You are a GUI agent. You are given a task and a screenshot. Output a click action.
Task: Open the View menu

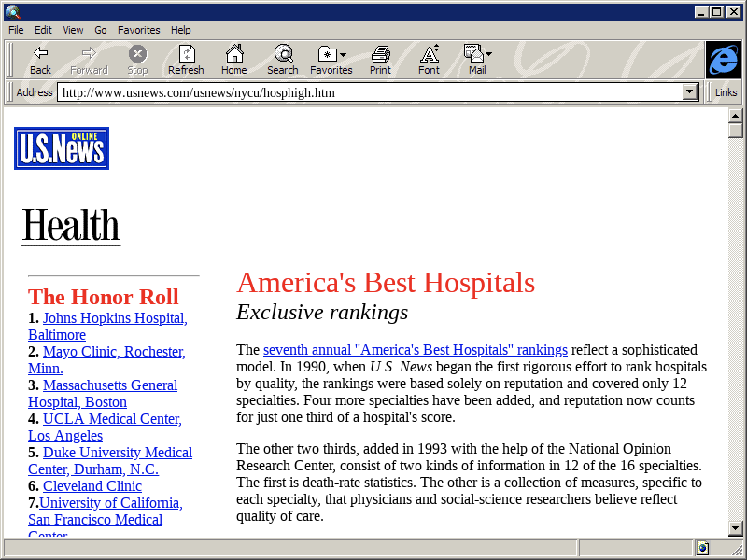(x=73, y=30)
